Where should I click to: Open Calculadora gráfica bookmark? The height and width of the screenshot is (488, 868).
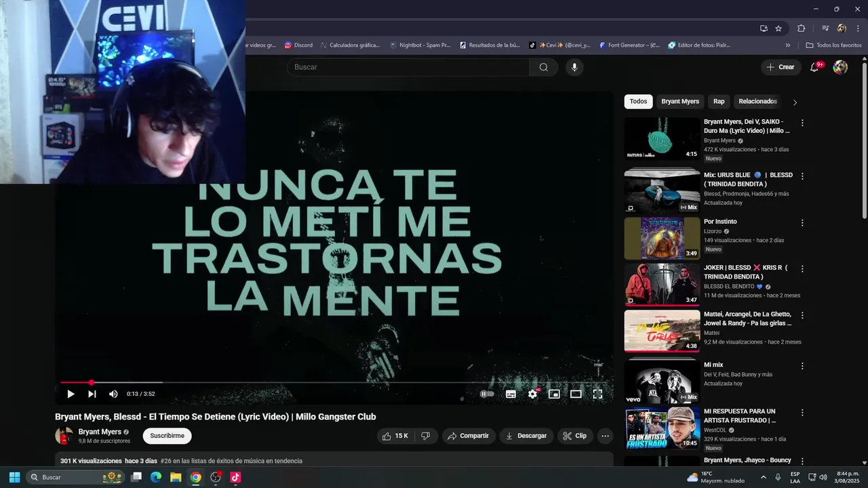coord(350,45)
